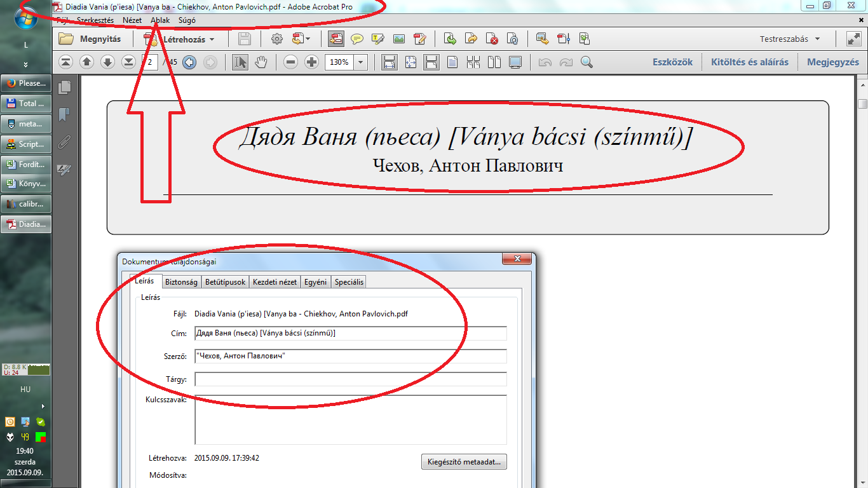Click the empty Tárgy subject field
868x488 pixels.
pyautogui.click(x=351, y=379)
